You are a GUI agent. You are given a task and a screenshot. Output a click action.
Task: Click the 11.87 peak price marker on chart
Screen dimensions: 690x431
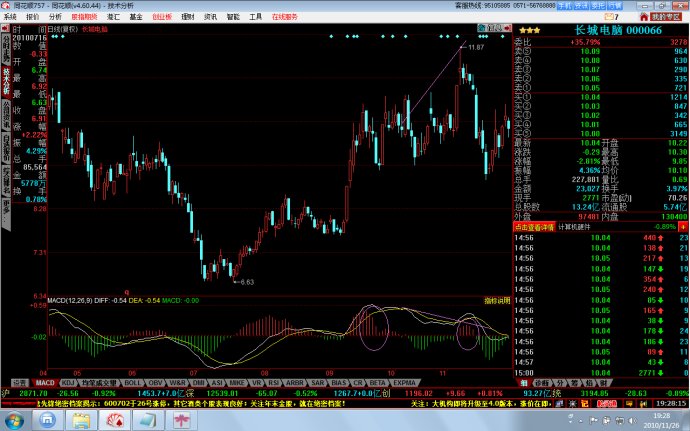point(475,47)
